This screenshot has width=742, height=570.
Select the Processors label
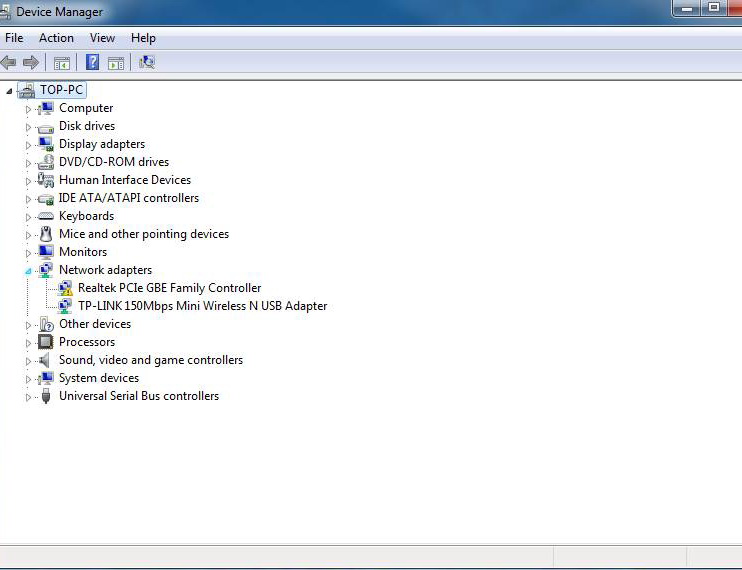(87, 342)
